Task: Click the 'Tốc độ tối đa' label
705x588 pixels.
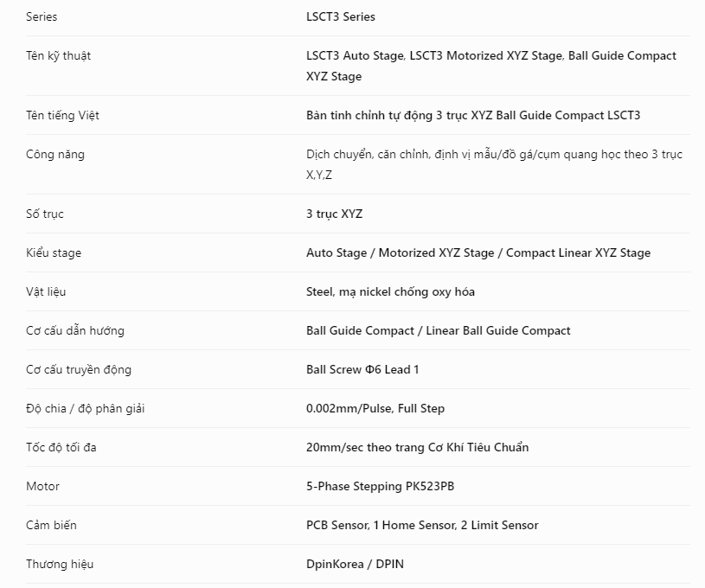Action: [x=61, y=448]
